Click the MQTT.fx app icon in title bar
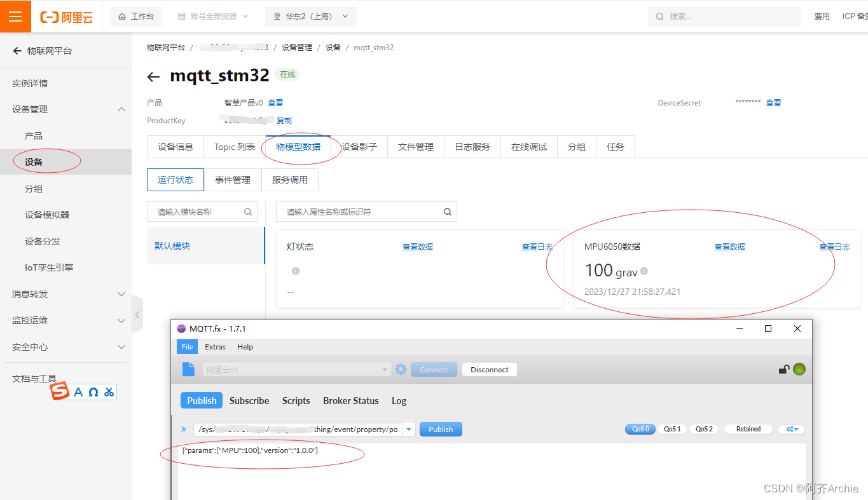The image size is (868, 500). point(181,328)
